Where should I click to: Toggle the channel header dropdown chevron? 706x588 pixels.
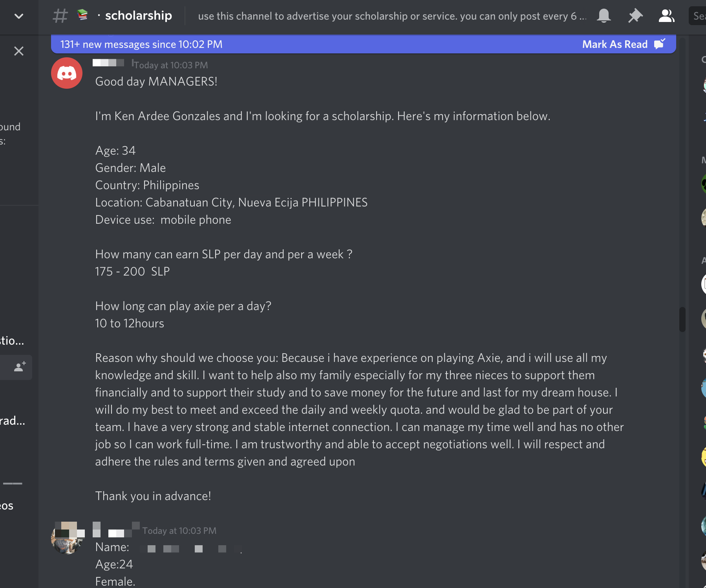click(x=18, y=16)
